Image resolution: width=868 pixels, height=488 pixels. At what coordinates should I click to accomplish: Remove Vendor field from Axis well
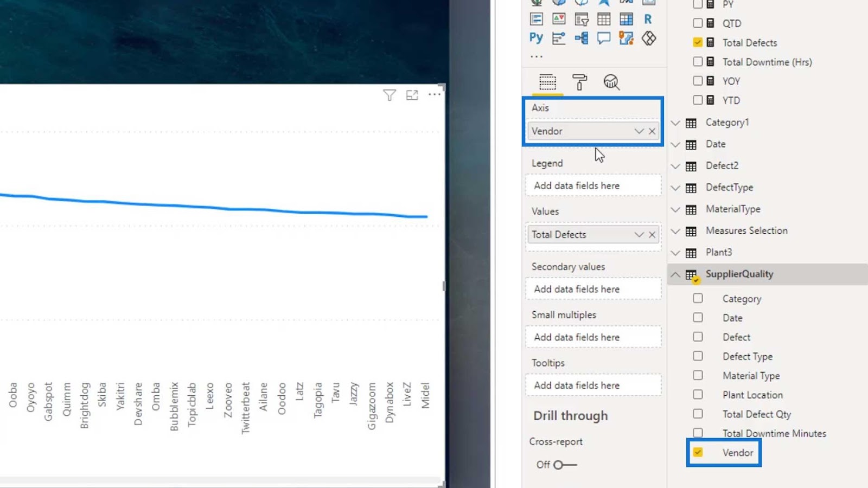[652, 131]
